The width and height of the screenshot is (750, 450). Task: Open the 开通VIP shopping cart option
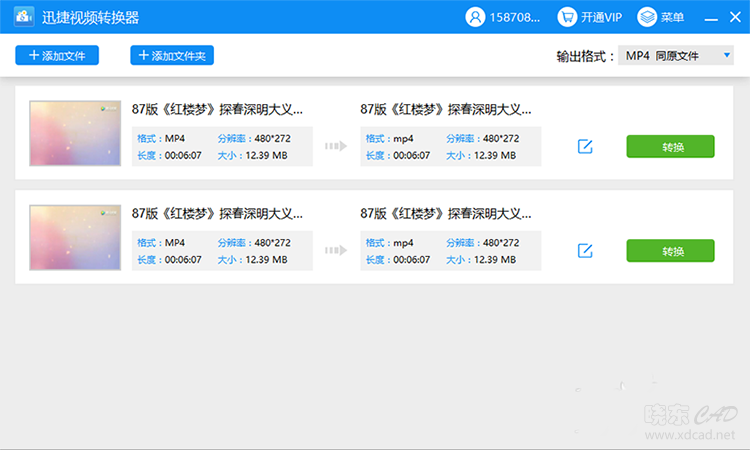click(590, 17)
